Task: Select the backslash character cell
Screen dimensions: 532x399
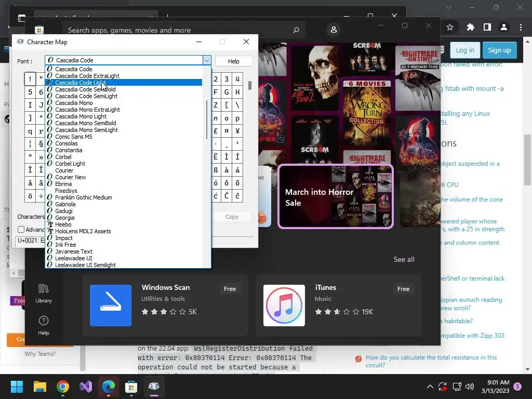Action: pos(237,105)
